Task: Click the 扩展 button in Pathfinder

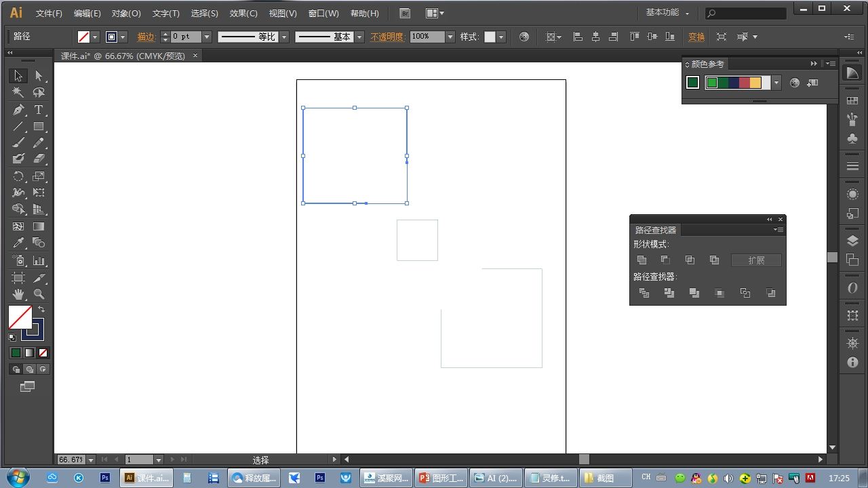Action: point(756,260)
